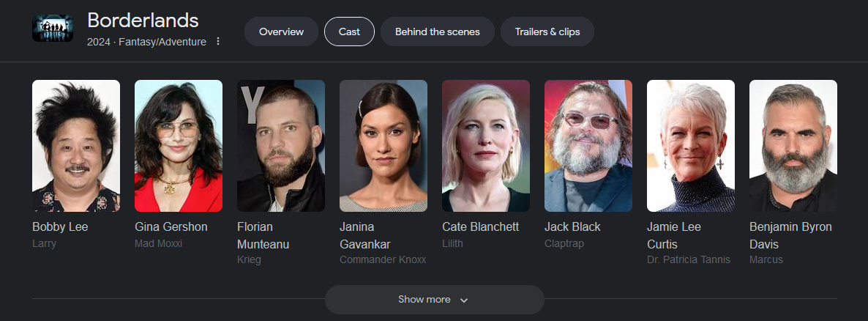The height and width of the screenshot is (321, 868).
Task: Switch to the Overview tab
Action: (281, 32)
